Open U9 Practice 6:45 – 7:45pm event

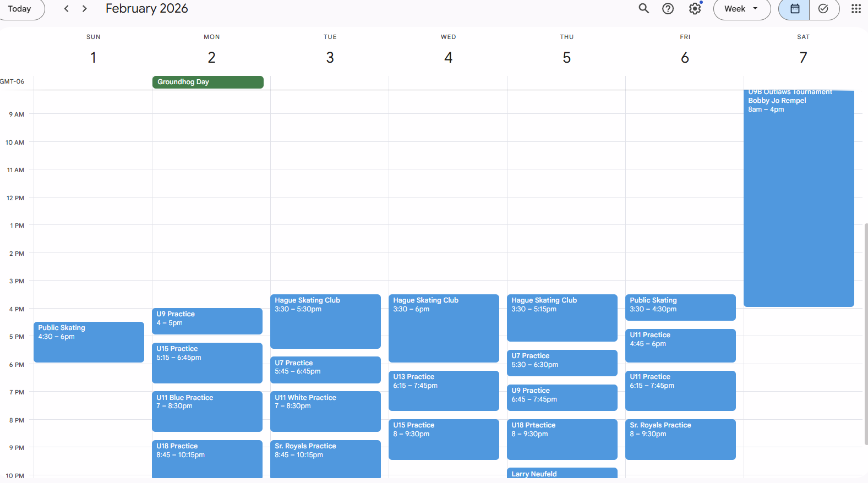[562, 398]
